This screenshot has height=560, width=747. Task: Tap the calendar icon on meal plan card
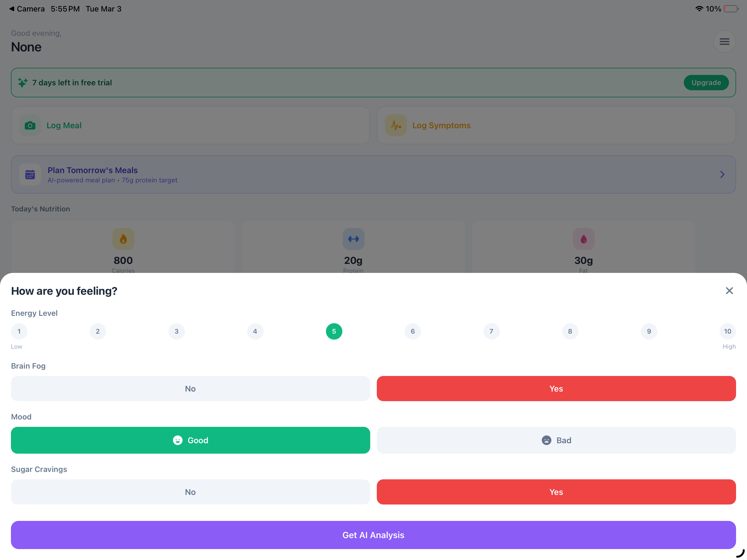[30, 174]
